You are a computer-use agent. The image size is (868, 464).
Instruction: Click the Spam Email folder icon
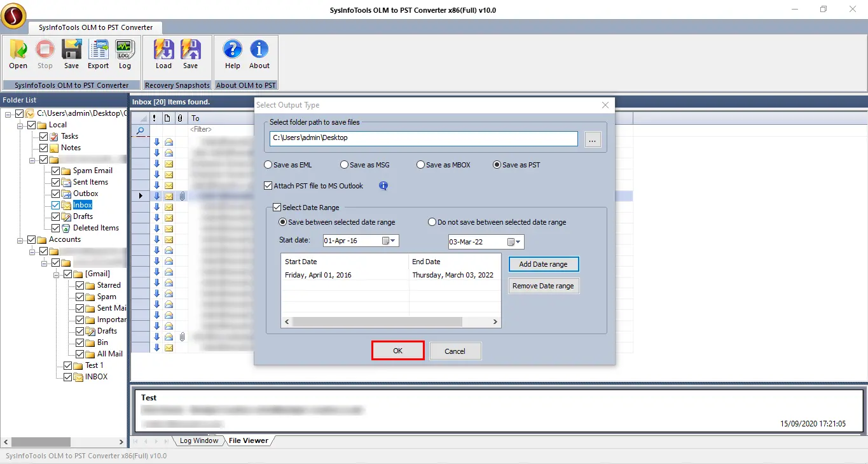66,171
